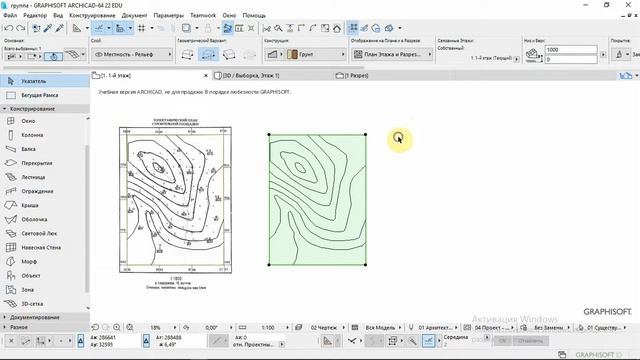Click the Redo arrow icon
Screen dimensions: 640x360
tap(20, 28)
